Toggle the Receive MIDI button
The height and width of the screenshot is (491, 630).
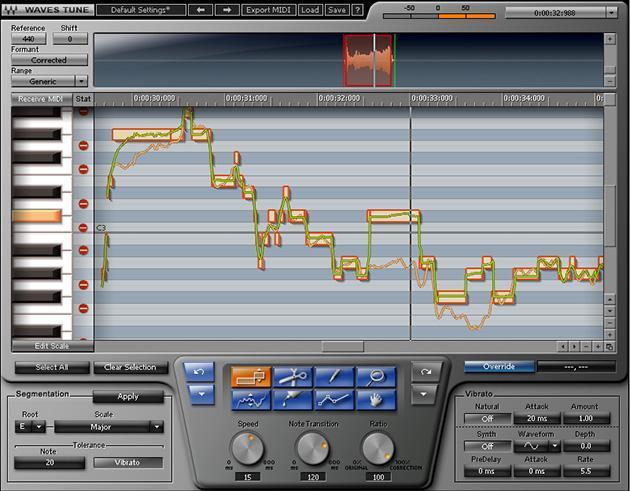[x=41, y=99]
